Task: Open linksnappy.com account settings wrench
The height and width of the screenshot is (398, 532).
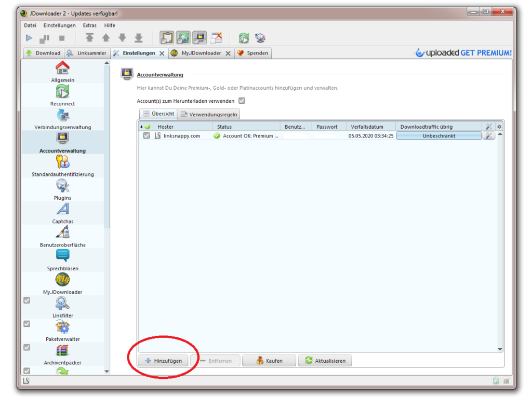Action: pyautogui.click(x=488, y=135)
